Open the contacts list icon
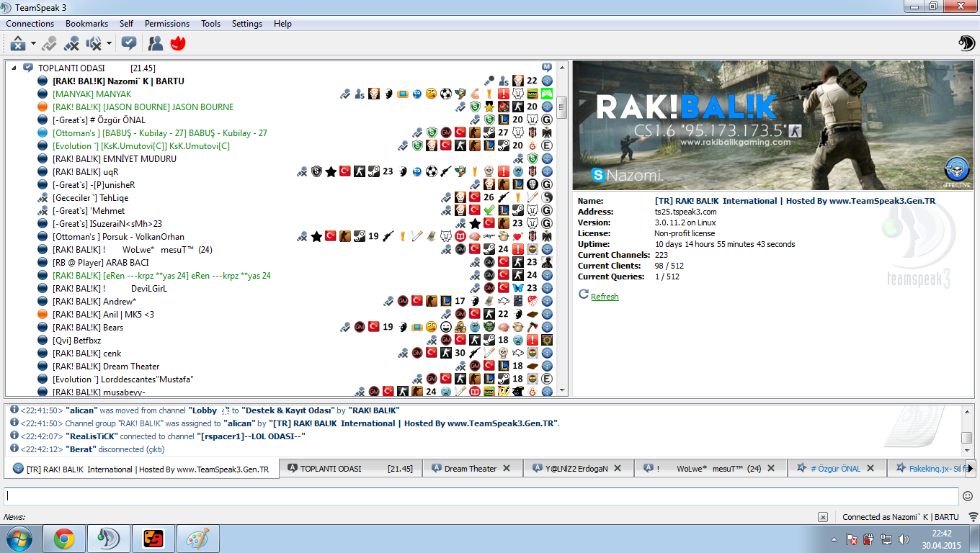980x553 pixels. (x=155, y=44)
